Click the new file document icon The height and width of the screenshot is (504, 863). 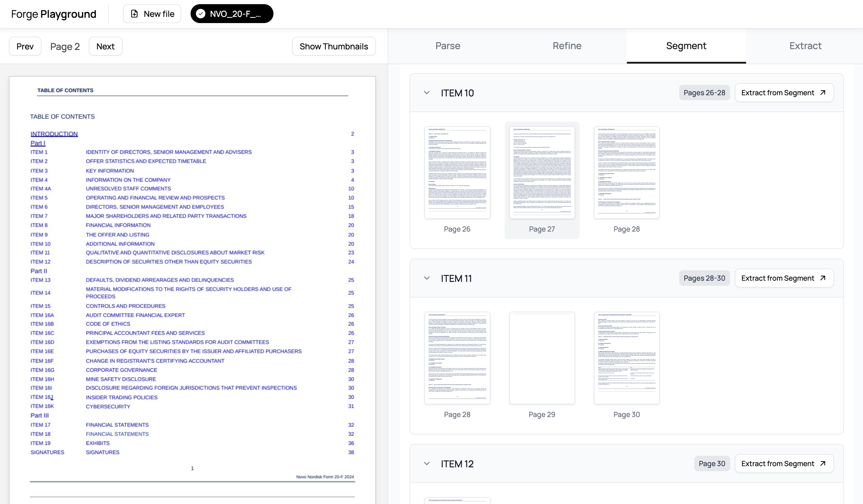coord(134,14)
